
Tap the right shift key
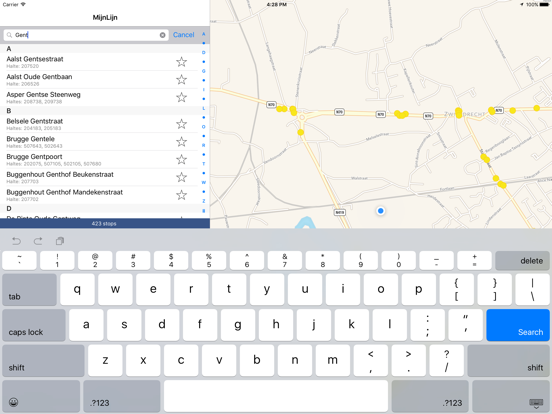click(509, 360)
